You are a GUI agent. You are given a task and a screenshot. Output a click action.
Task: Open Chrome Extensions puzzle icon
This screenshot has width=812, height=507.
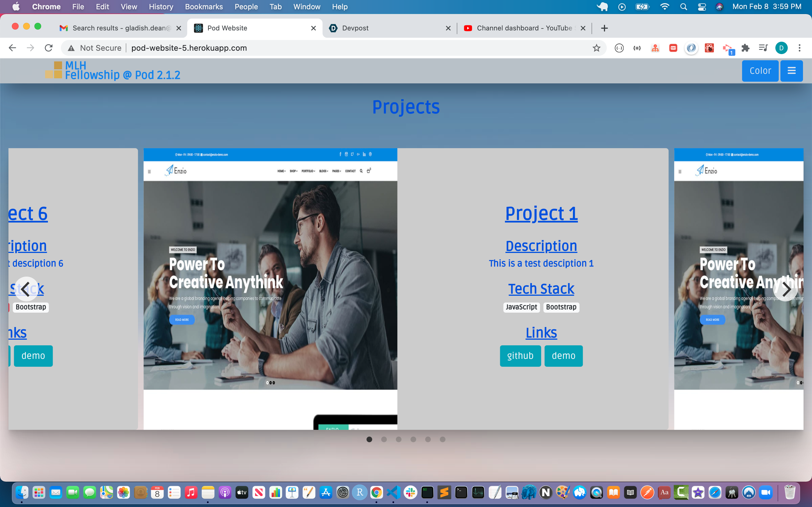coord(745,48)
